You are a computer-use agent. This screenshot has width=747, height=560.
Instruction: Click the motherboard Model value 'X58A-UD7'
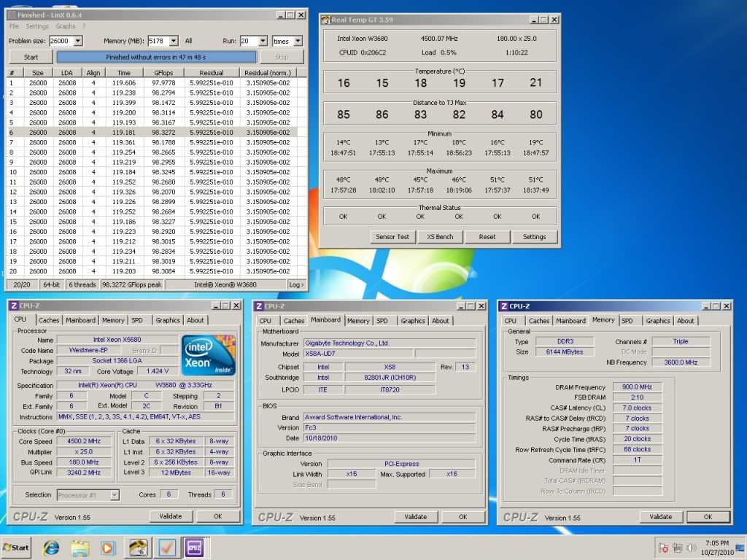[x=359, y=354]
